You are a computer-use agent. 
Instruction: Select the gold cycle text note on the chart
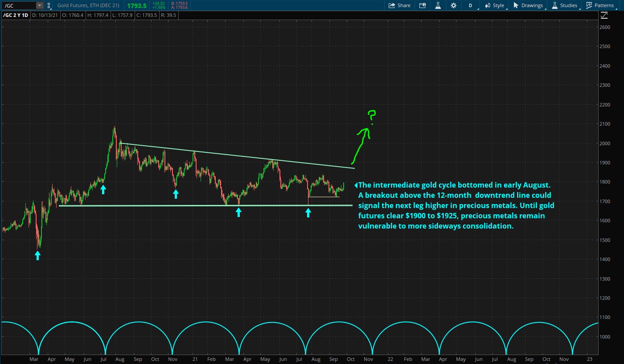pos(456,205)
